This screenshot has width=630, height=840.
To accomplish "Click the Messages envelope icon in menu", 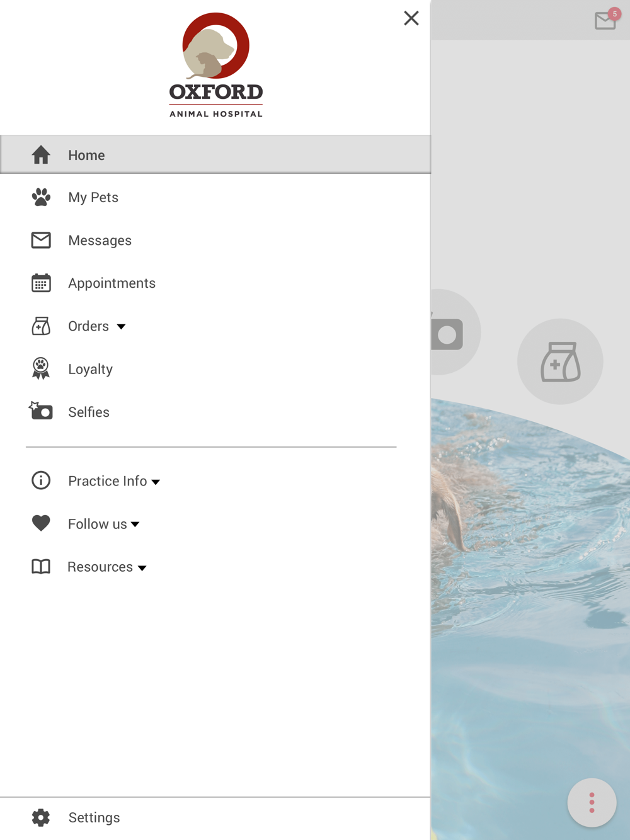I will 41,240.
